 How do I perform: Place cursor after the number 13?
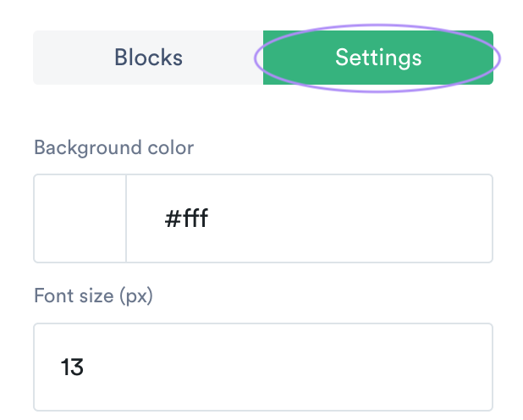tap(85, 367)
